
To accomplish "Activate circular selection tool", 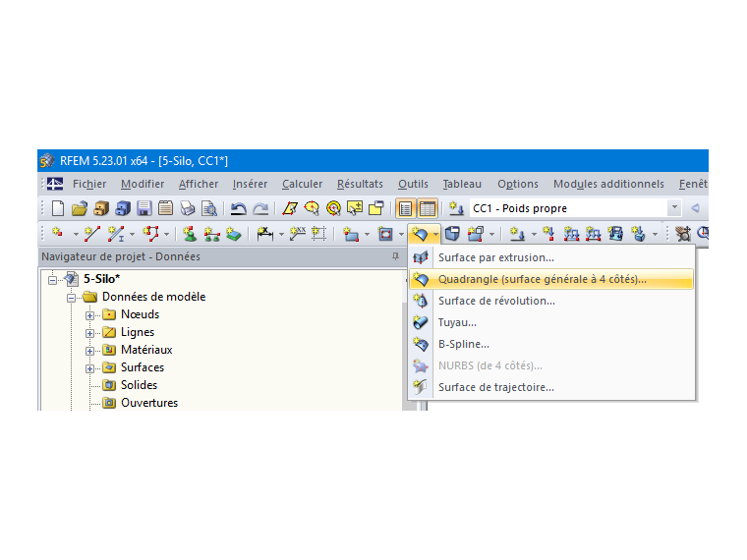I will 333,208.
